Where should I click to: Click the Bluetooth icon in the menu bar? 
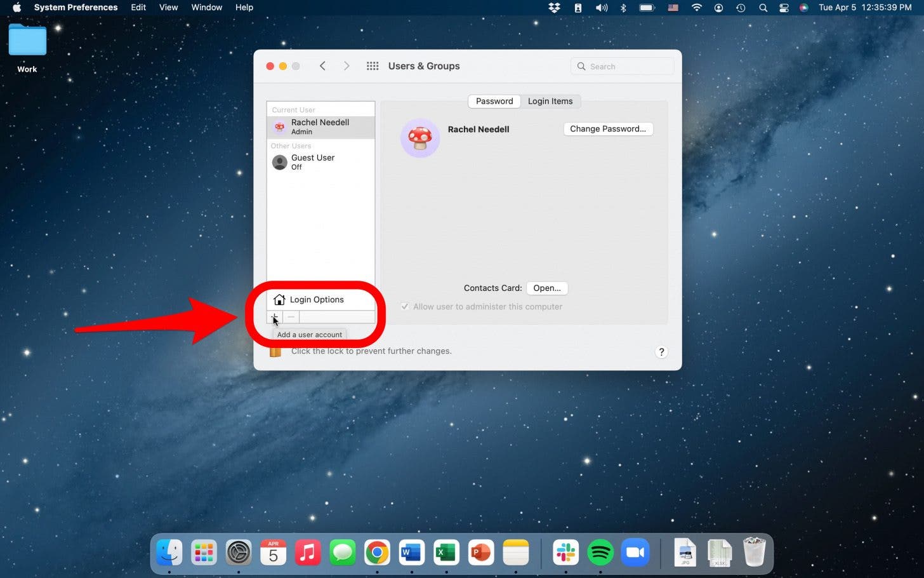click(x=623, y=8)
